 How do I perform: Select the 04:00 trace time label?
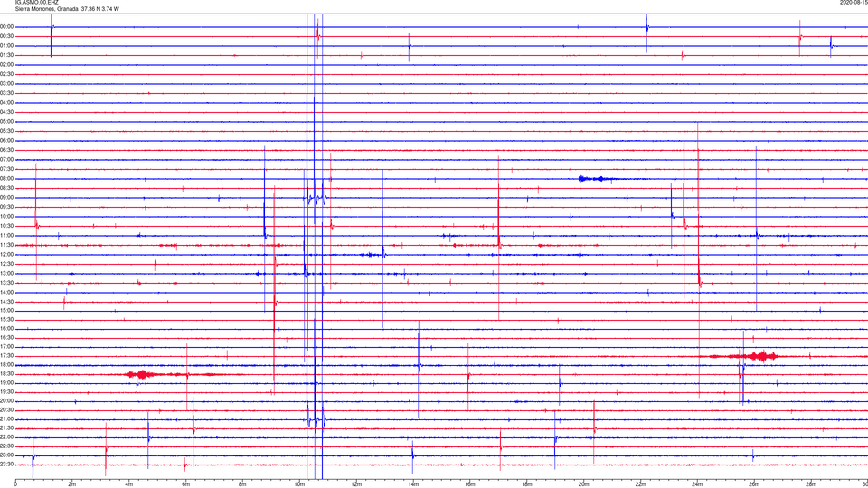[7, 102]
